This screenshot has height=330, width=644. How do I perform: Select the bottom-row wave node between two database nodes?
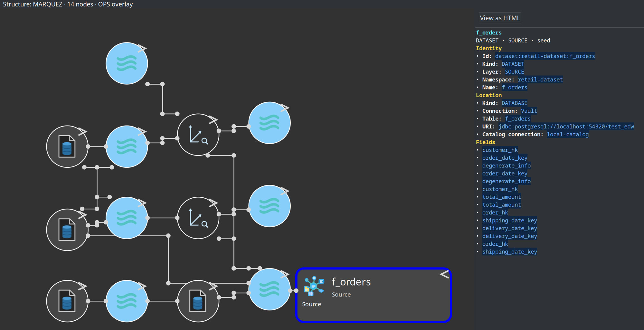pyautogui.click(x=127, y=301)
